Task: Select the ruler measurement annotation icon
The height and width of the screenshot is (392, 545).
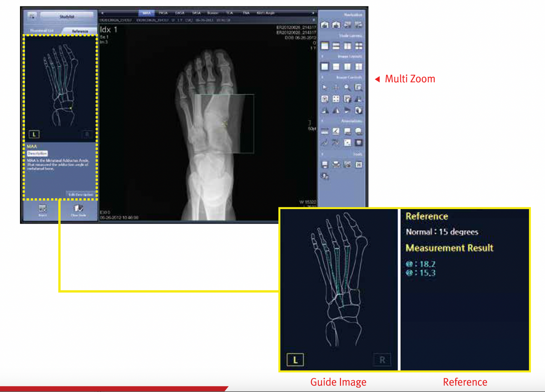Action: [x=324, y=131]
